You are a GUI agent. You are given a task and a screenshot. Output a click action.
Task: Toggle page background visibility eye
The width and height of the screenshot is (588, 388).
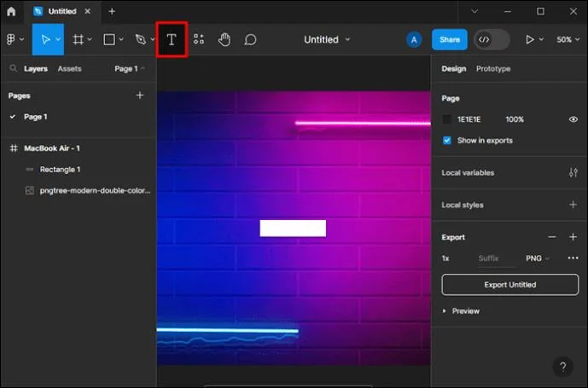[x=573, y=119]
